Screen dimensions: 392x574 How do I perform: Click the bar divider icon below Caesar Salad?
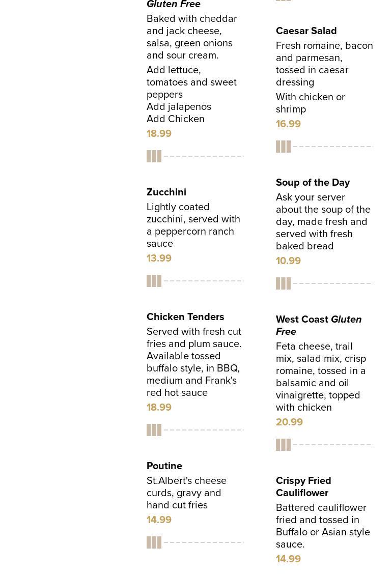coord(283,147)
